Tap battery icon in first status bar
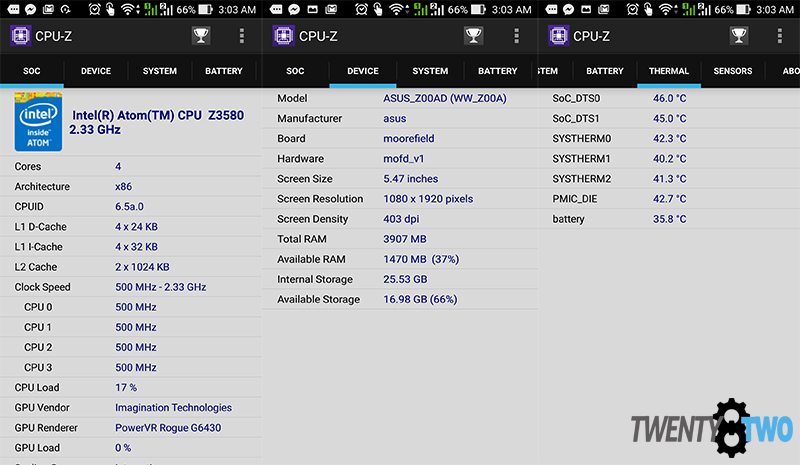 click(205, 9)
